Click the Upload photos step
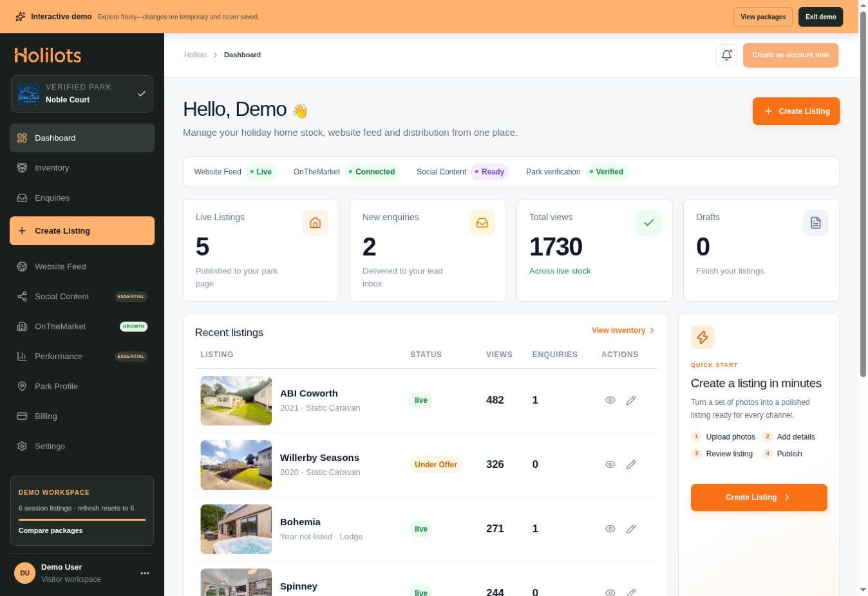 point(724,437)
